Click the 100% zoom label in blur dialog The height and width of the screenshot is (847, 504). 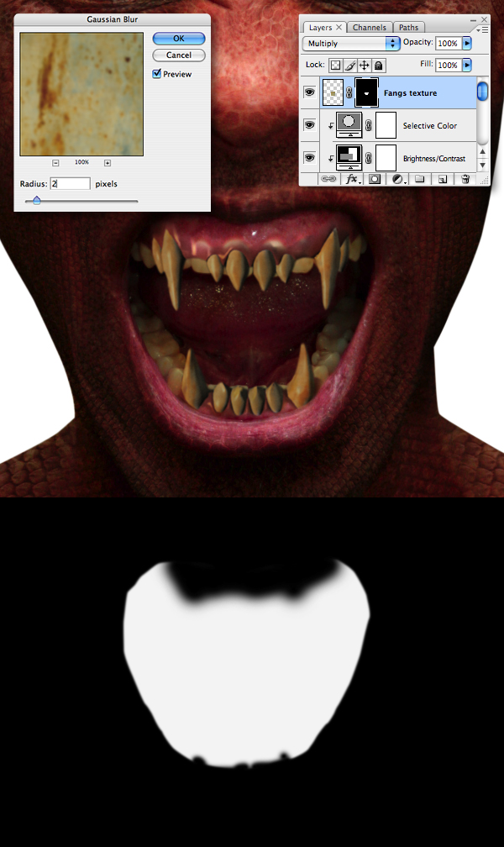click(82, 162)
